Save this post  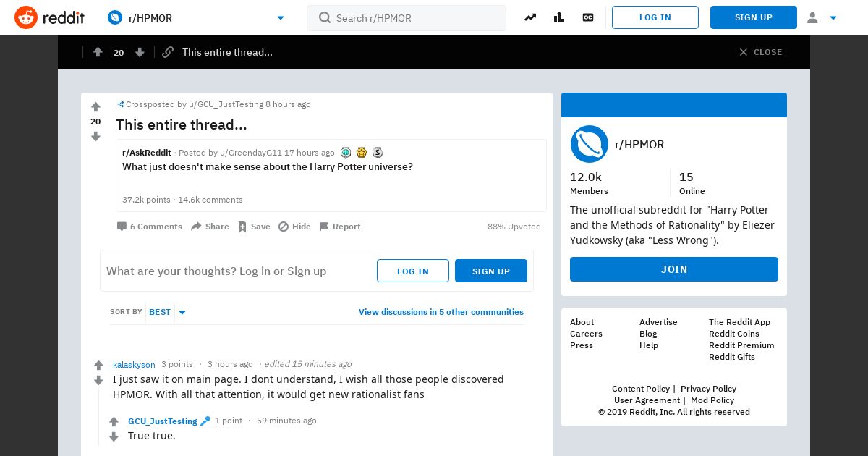[254, 227]
